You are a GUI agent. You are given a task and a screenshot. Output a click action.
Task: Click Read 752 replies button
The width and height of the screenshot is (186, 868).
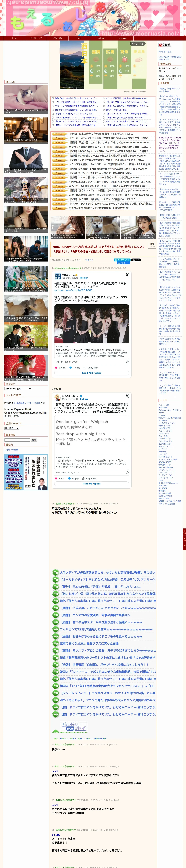92,373
